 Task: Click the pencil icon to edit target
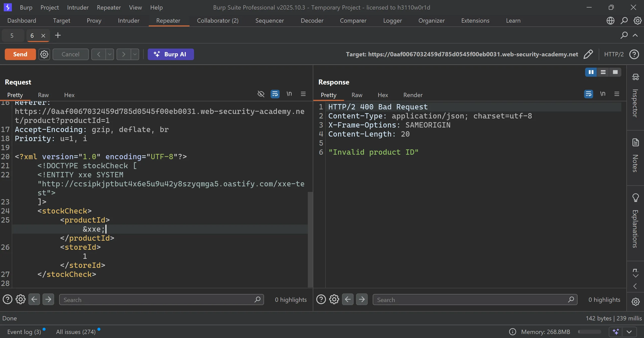click(588, 54)
